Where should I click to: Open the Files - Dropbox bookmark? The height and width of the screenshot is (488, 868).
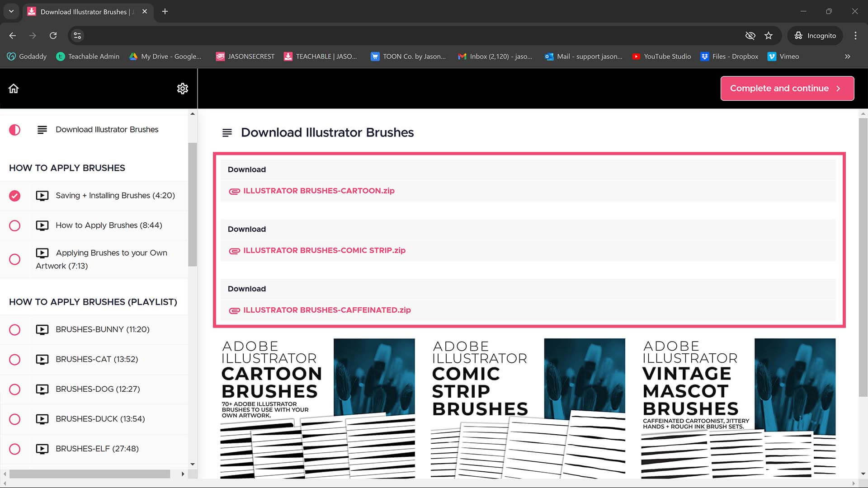point(729,56)
